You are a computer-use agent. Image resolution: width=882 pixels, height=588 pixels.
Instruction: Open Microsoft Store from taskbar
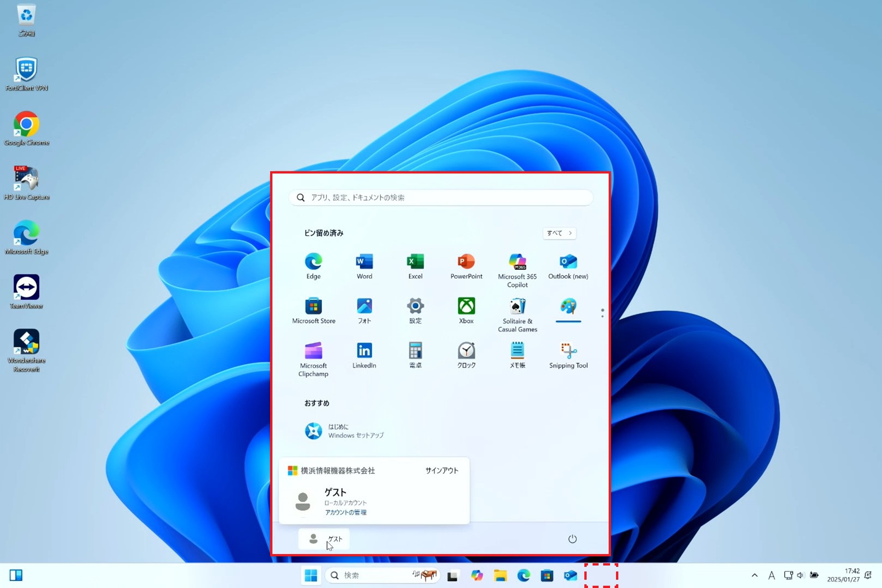tap(547, 576)
